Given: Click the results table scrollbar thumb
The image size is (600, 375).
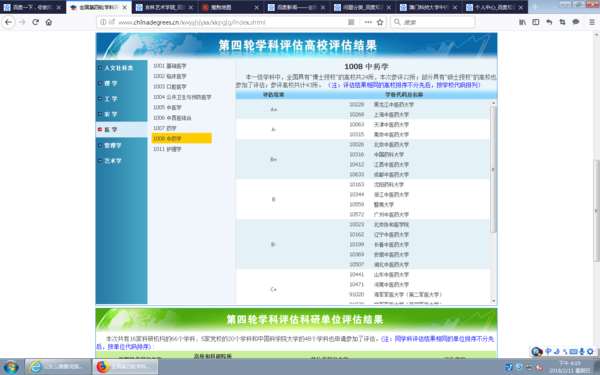Looking at the screenshot, I should 493,169.
